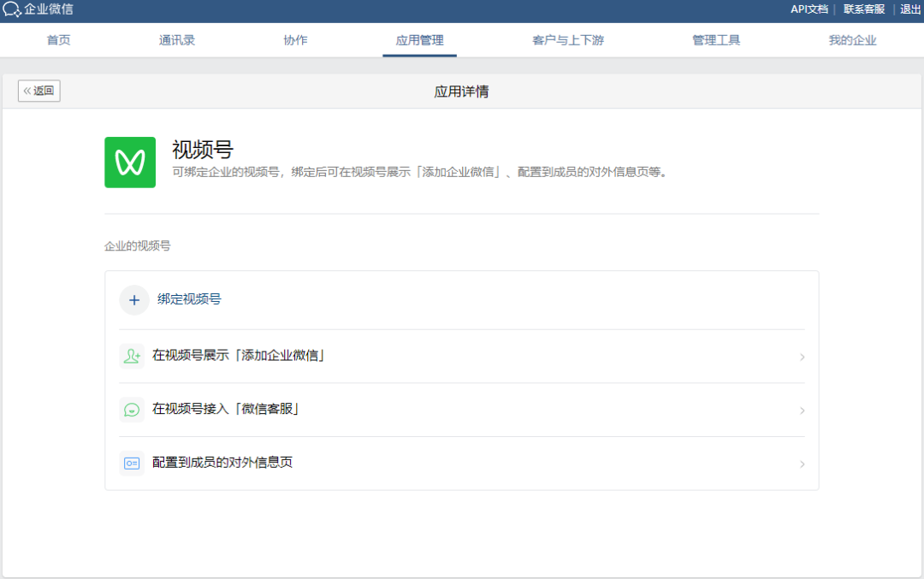Click the chat icon beside 微信客服 row
Screen dimensions: 924x579
tap(132, 410)
